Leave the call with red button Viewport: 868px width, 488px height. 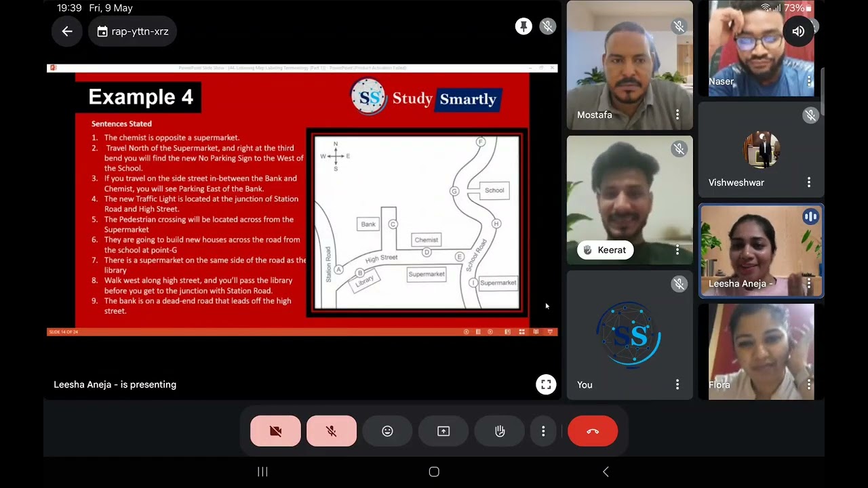(593, 431)
